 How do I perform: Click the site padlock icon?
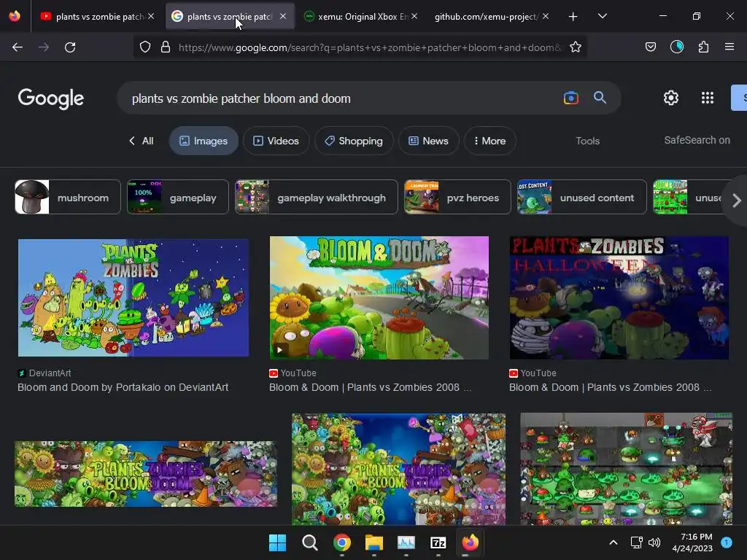click(x=166, y=47)
